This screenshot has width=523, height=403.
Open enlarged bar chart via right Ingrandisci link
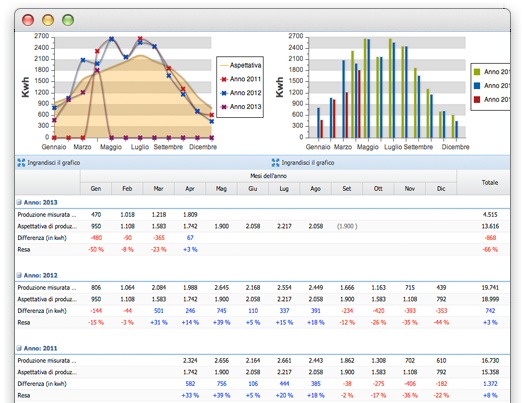(308, 163)
